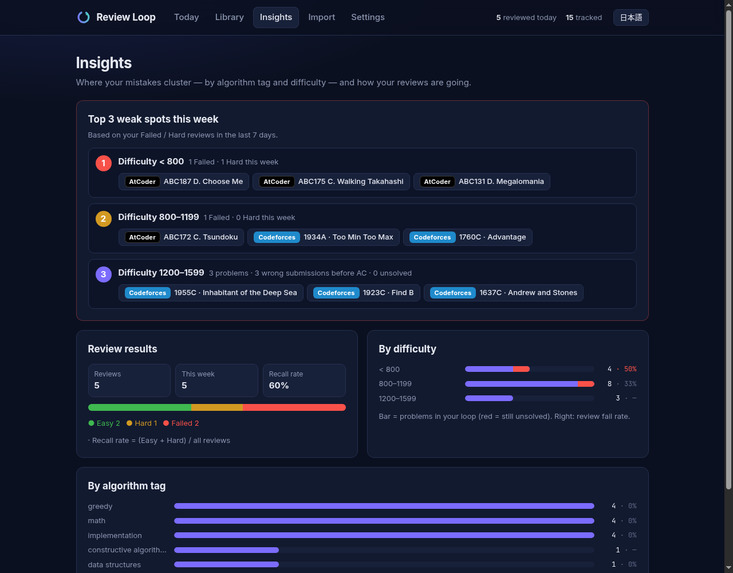Click the red Failed 2 legend dot
This screenshot has width=733, height=573.
(166, 423)
